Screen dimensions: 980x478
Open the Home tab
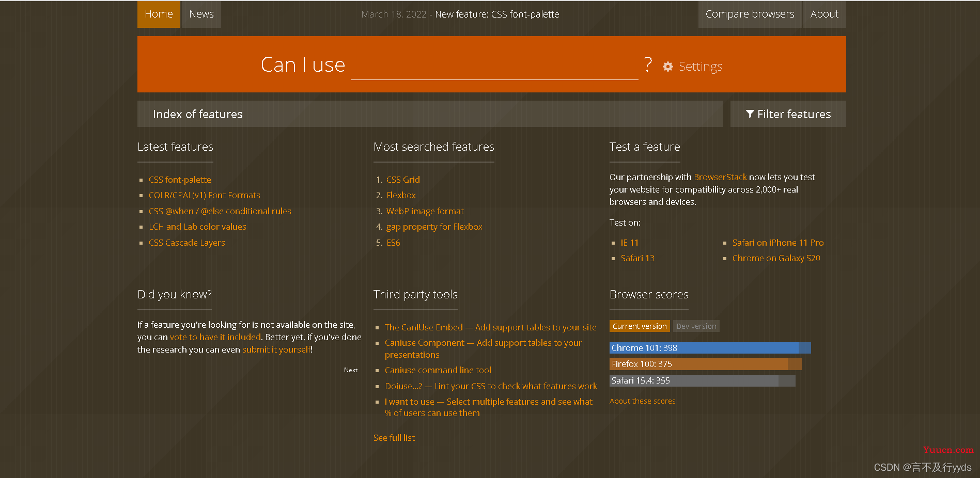pos(159,14)
